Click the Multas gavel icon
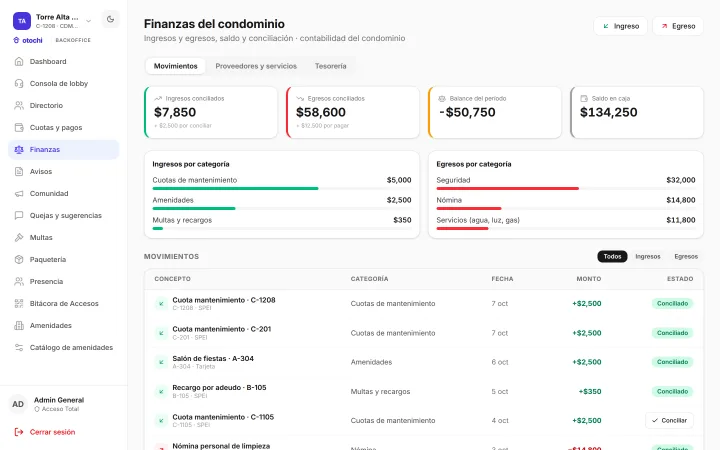This screenshot has width=720, height=450. tap(19, 237)
